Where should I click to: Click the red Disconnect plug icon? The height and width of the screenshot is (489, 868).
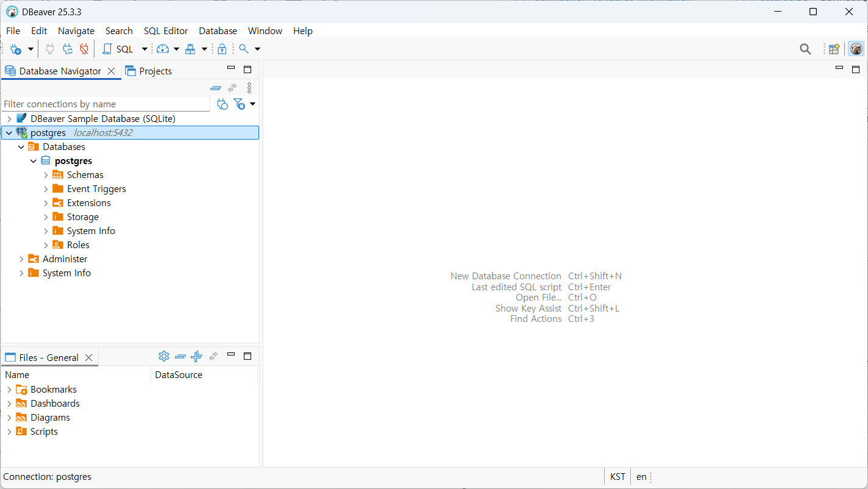[84, 49]
